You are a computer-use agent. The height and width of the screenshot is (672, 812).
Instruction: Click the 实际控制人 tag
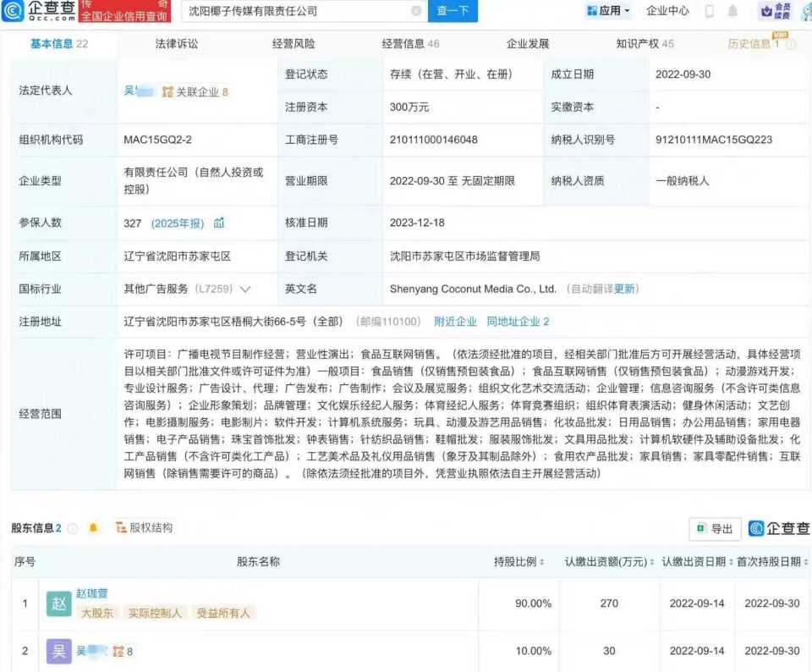(155, 613)
